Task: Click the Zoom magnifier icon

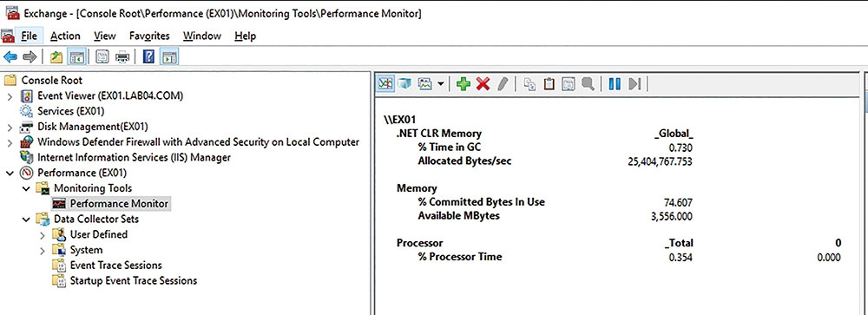Action: pyautogui.click(x=588, y=83)
